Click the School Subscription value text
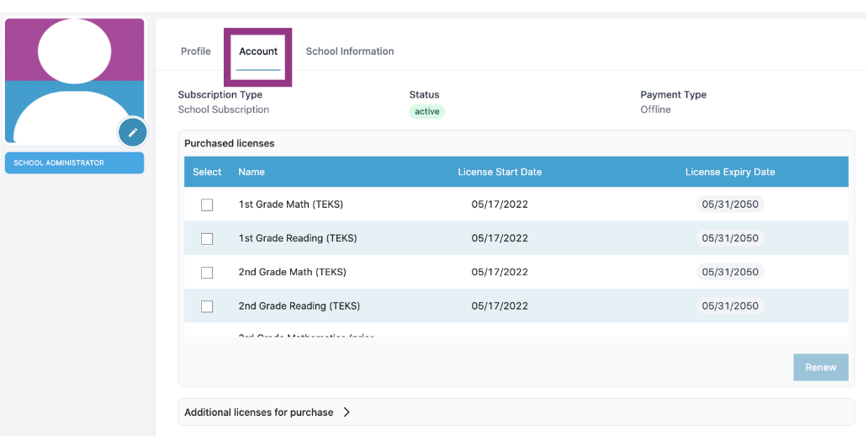 pos(224,109)
